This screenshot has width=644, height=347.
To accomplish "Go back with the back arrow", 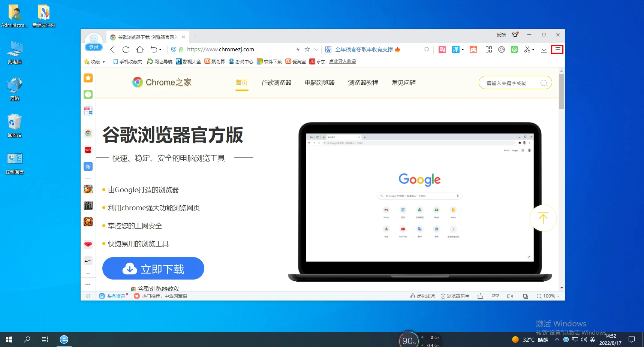I will [112, 49].
